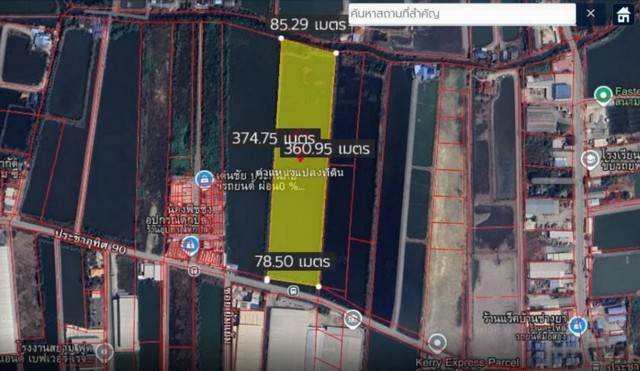Open the blue marker next to ร้านแร็คบ้านช่างยา

coord(577,326)
